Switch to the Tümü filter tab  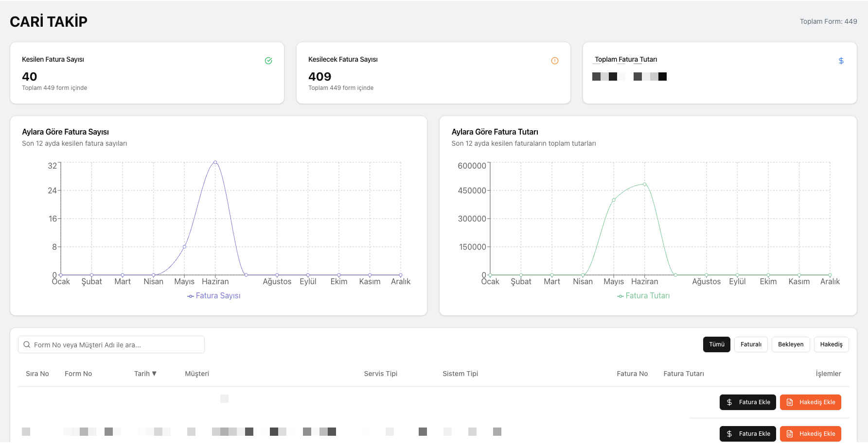coord(716,344)
